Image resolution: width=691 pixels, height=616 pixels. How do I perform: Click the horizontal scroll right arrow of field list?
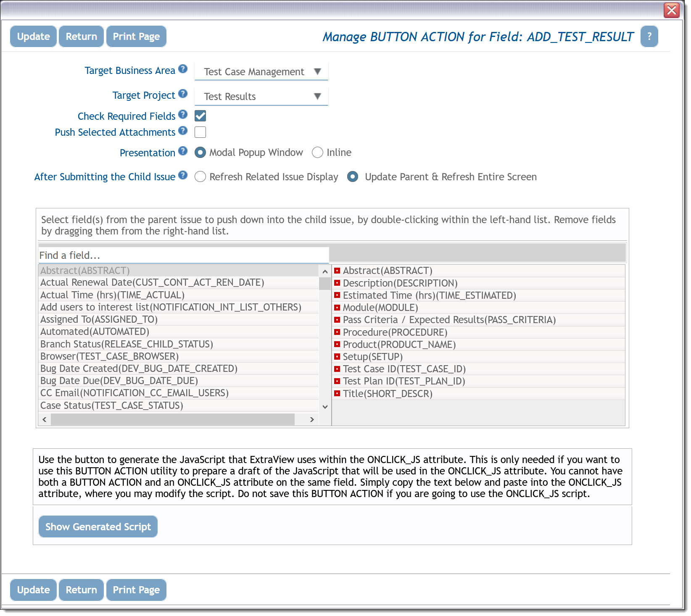click(x=312, y=419)
